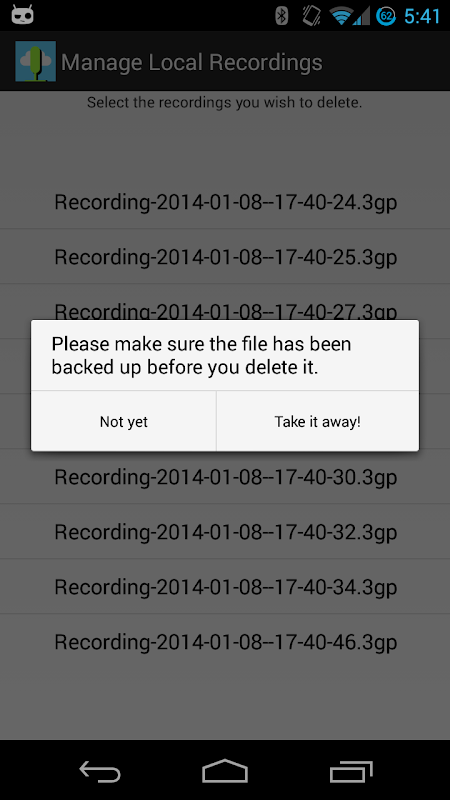Viewport: 450px width, 800px height.
Task: Open the recent apps overview button
Action: point(351,771)
